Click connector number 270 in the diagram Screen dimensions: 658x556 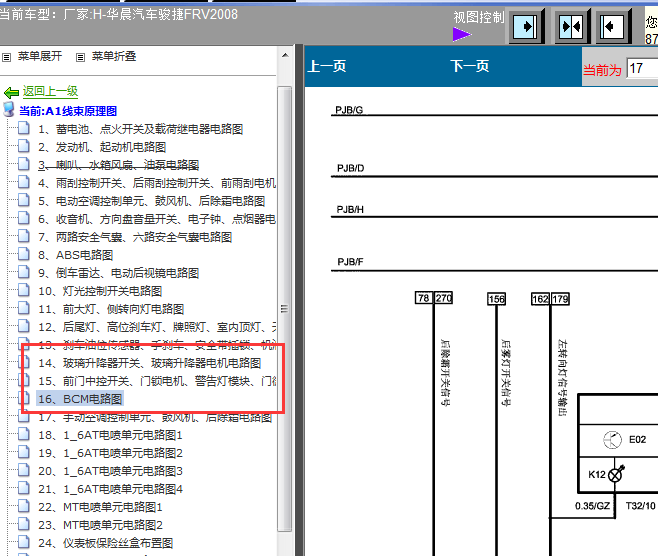point(443,298)
